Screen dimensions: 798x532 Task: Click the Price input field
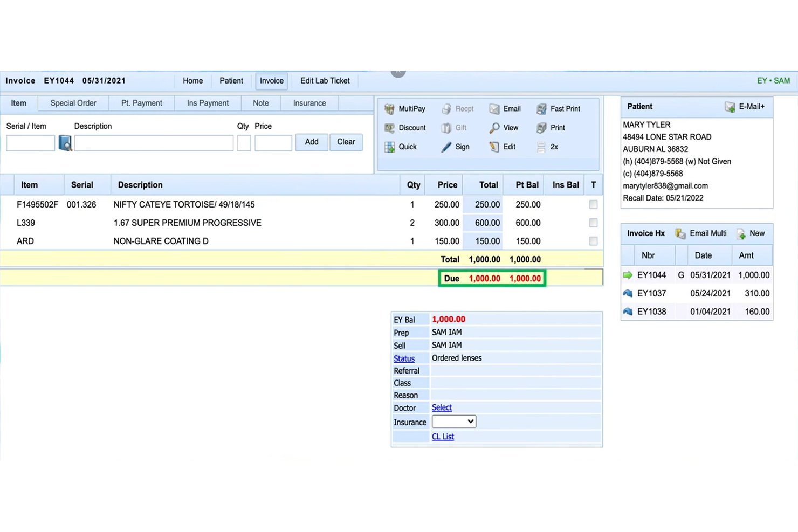273,143
